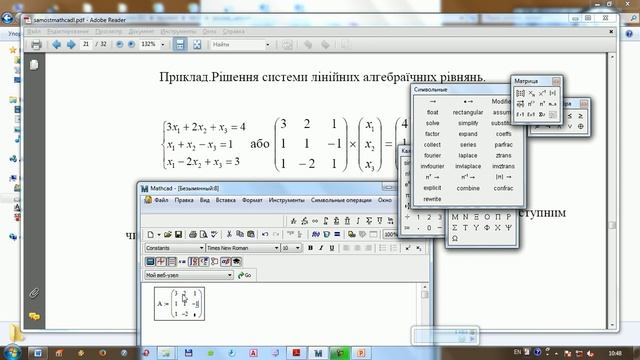Click Adobe Reader page number field

[x=86, y=44]
